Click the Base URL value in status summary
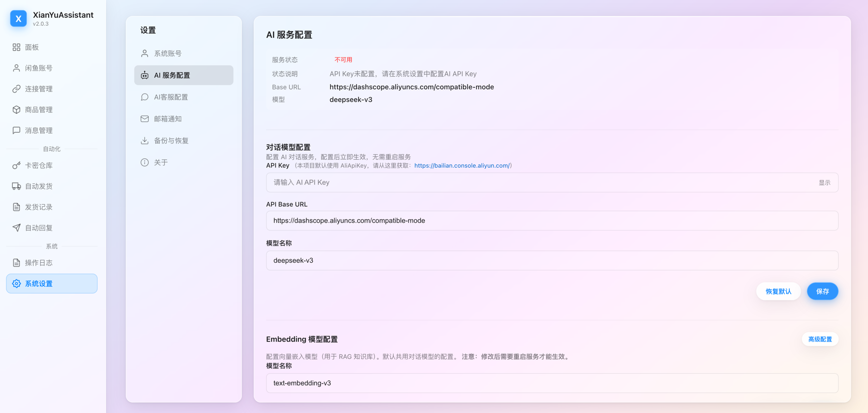This screenshot has width=868, height=413. pos(412,87)
